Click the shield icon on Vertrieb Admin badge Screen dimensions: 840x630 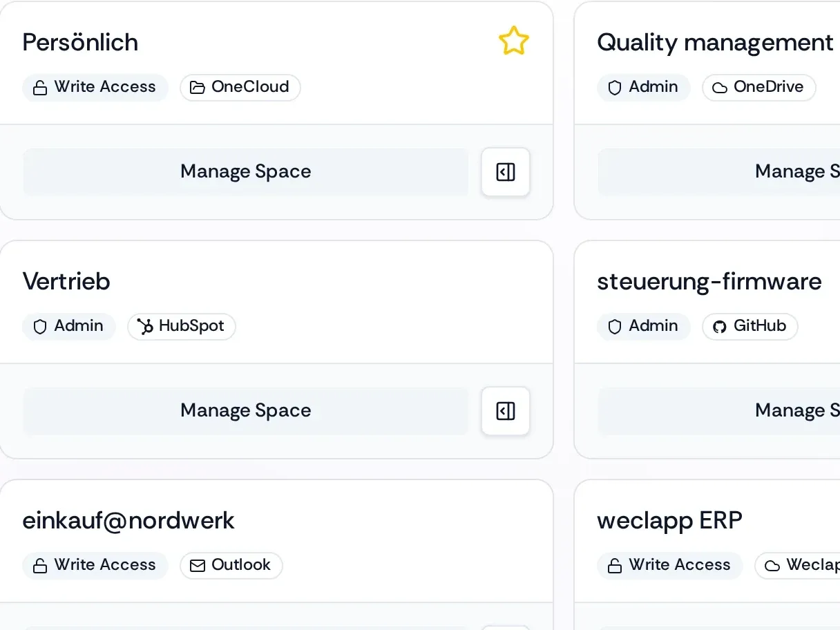tap(40, 327)
